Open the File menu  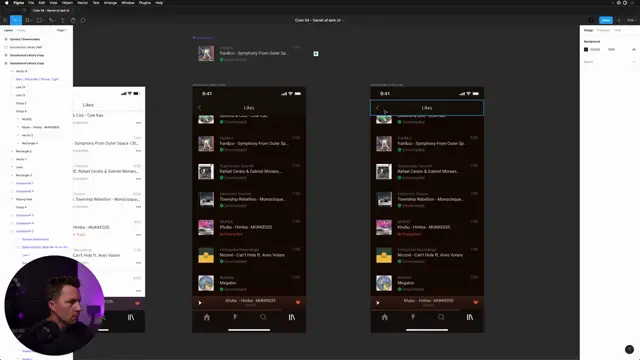pos(31,3)
